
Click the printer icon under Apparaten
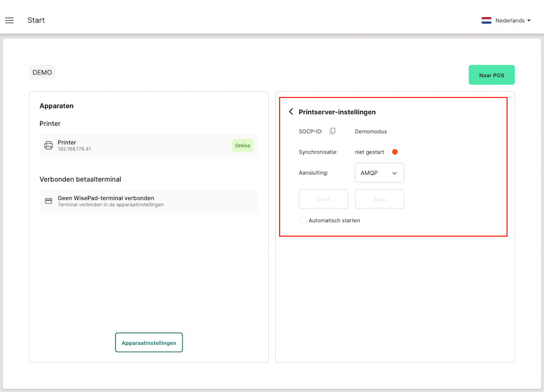[48, 146]
